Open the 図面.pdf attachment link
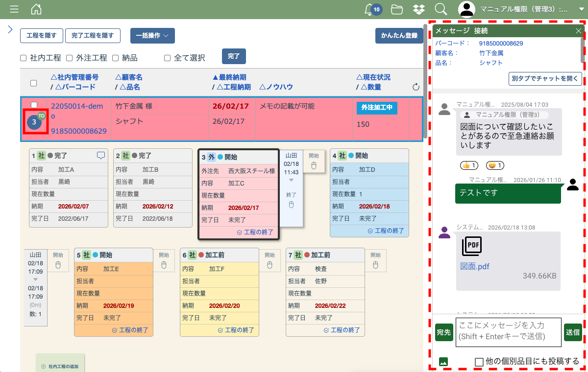Screen dimensions: 588x372 [474, 267]
